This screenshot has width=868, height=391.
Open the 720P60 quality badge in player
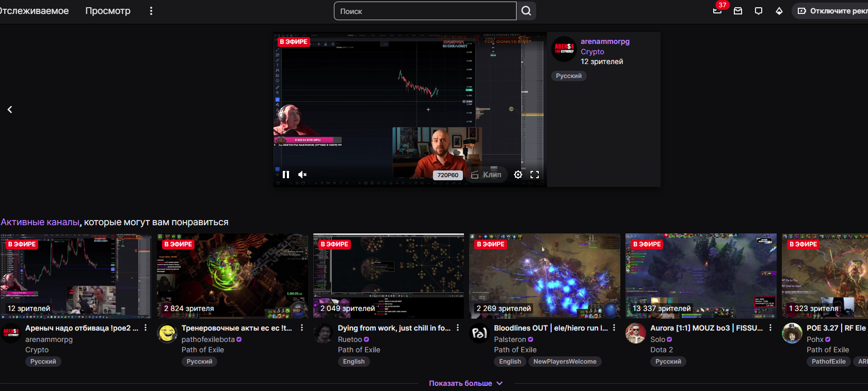448,175
